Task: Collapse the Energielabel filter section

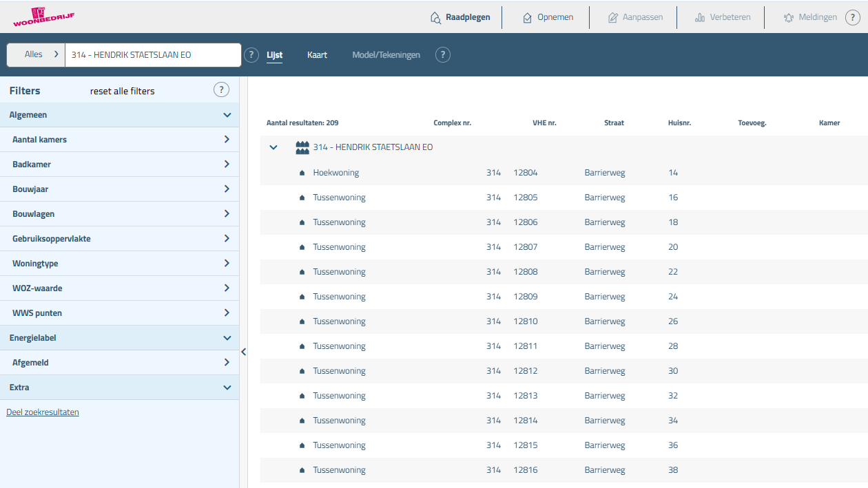Action: pos(227,338)
